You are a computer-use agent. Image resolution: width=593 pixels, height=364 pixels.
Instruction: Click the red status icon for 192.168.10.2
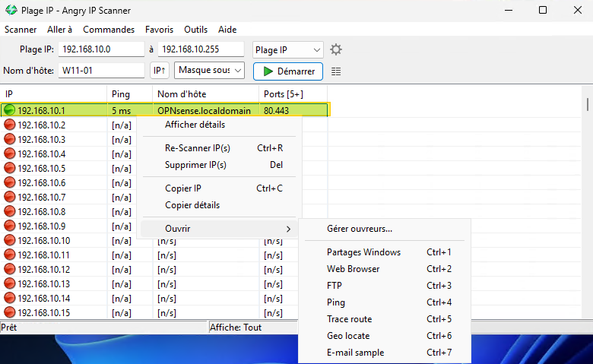point(10,125)
